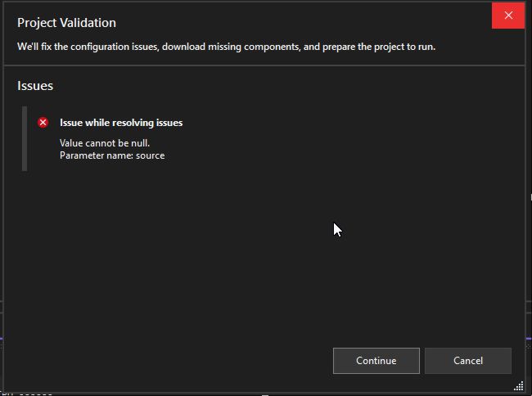Click the resize grip in dialog corner
The height and width of the screenshot is (396, 532).
(x=518, y=385)
